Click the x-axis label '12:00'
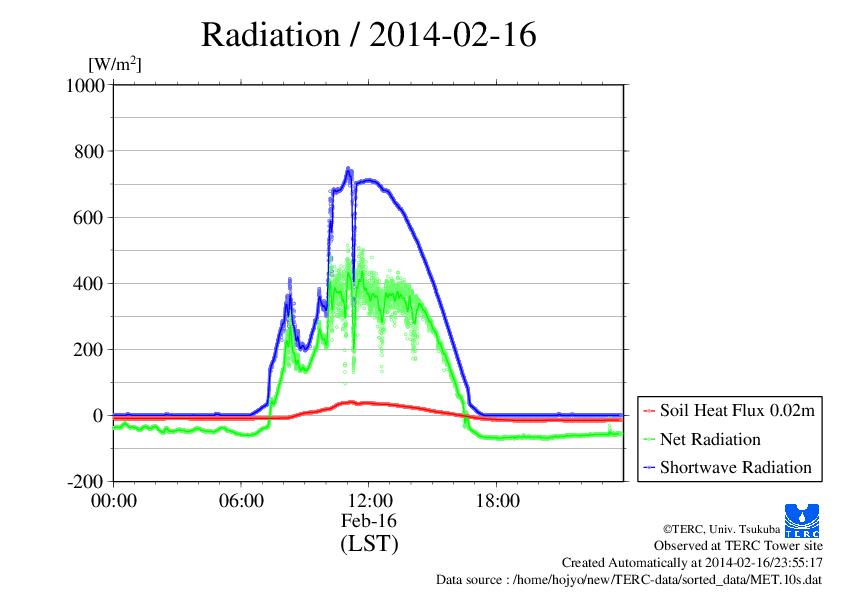This screenshot has width=842, height=595. point(369,501)
